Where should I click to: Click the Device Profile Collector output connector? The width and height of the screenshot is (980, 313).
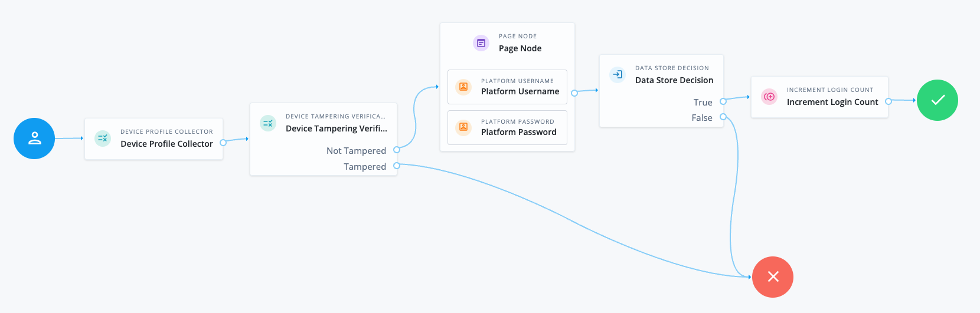point(223,143)
